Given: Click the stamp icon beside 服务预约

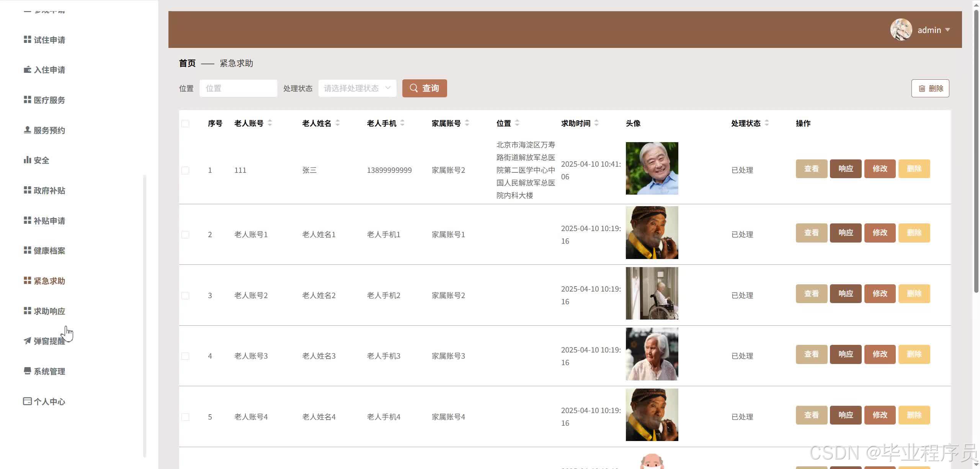Looking at the screenshot, I should [x=27, y=130].
